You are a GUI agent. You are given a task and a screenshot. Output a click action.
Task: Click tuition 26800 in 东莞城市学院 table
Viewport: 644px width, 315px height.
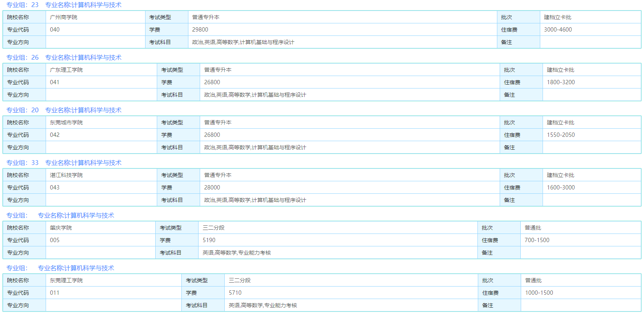tap(212, 135)
